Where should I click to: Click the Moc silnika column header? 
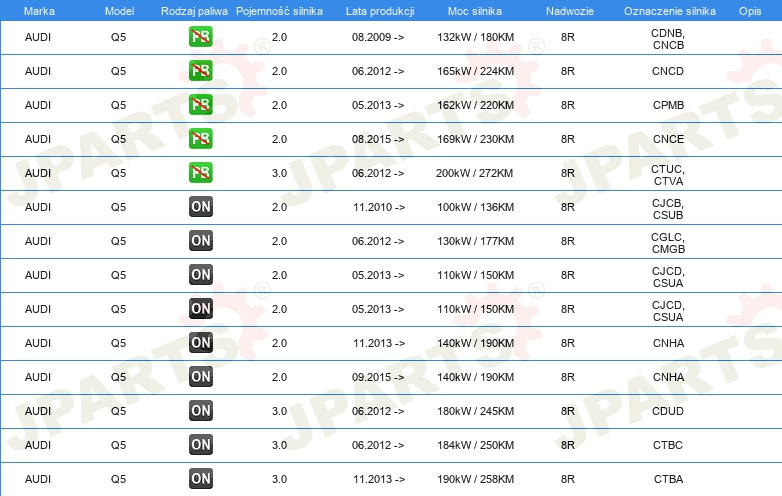tap(475, 11)
